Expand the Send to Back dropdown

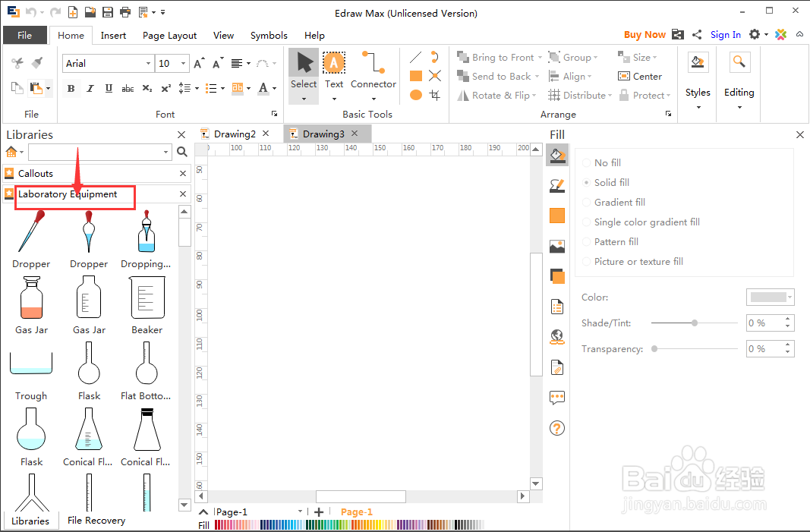click(537, 77)
